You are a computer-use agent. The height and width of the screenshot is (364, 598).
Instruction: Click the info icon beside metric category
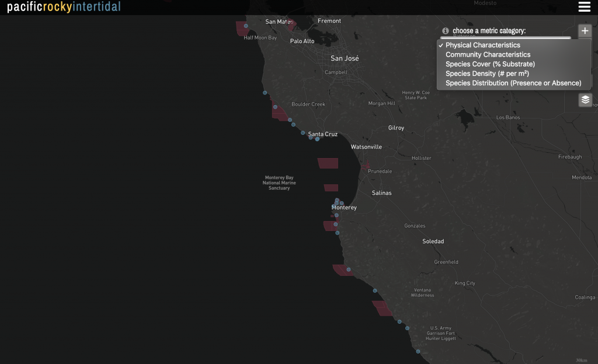(x=446, y=31)
